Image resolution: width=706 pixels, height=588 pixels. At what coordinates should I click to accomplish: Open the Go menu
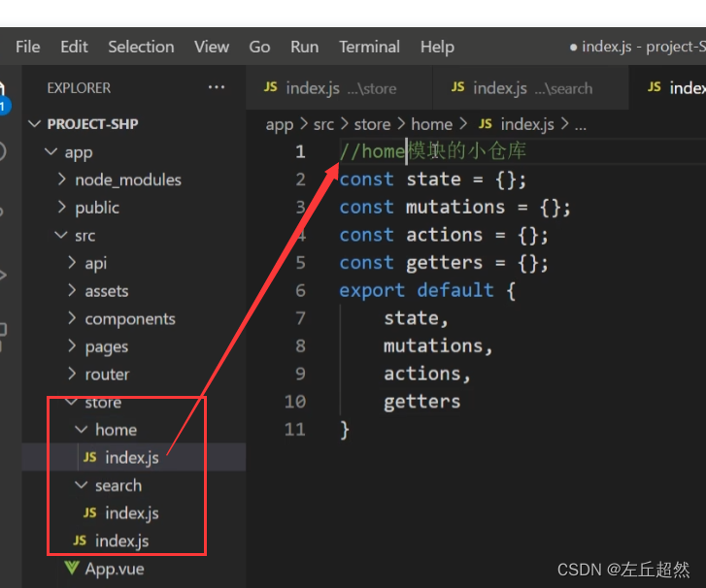260,47
